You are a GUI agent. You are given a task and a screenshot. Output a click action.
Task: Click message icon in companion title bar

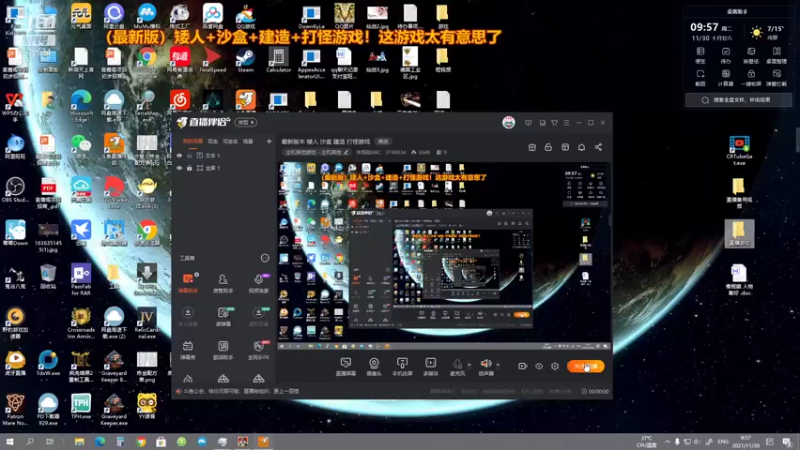coord(528,122)
